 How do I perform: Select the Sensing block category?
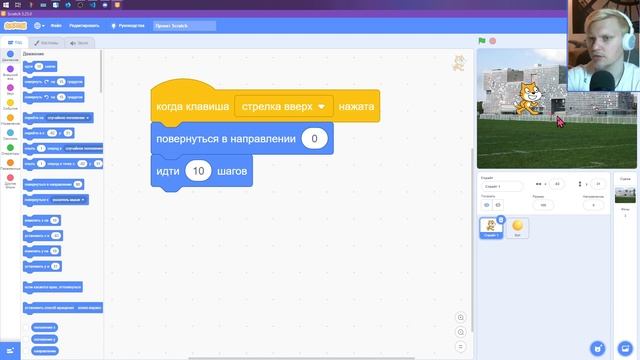coord(10,135)
